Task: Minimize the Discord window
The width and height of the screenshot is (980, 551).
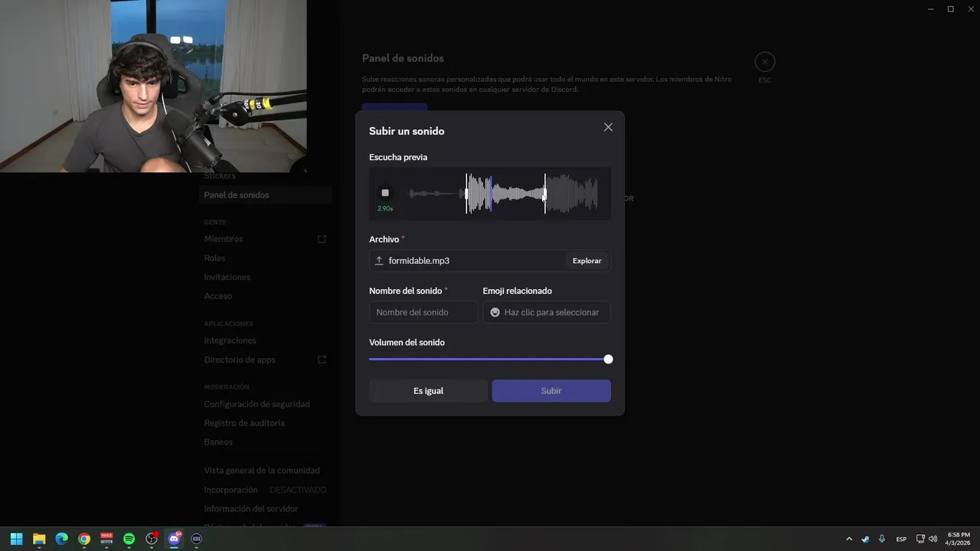Action: 931,9
